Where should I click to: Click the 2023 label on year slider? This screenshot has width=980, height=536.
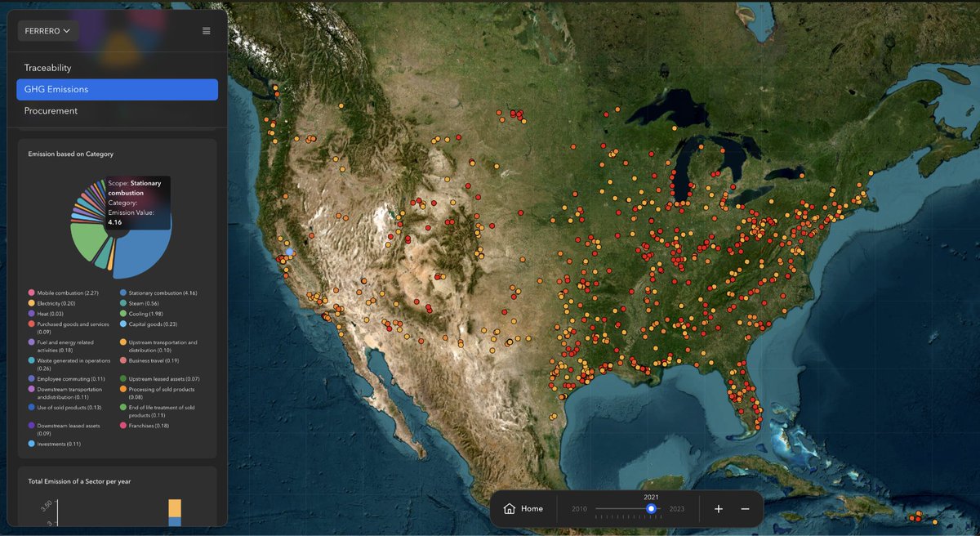[x=677, y=509]
